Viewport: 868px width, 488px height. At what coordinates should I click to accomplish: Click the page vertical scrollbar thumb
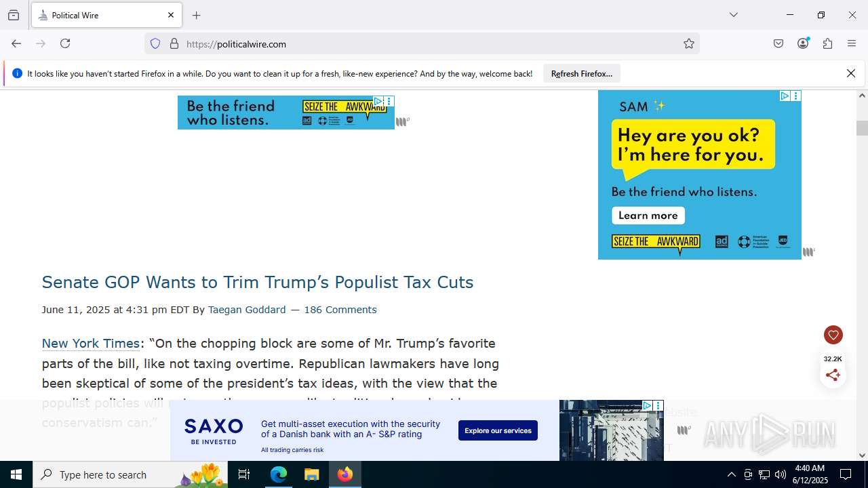[862, 128]
